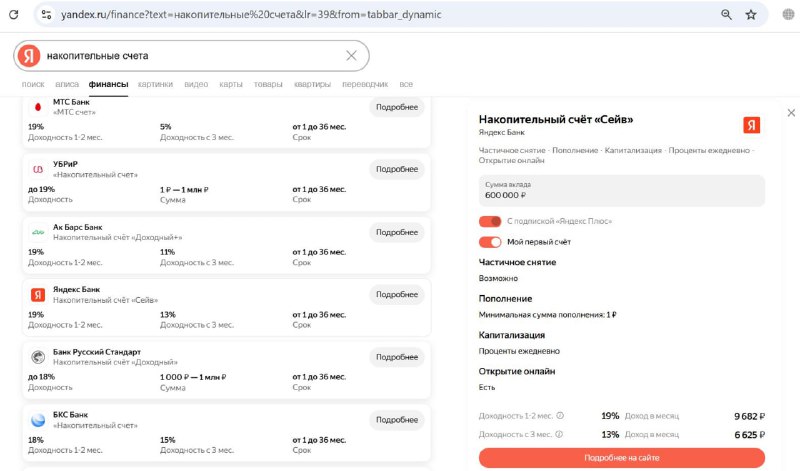
Task: Close the Сейв details side panel
Action: coord(791,113)
